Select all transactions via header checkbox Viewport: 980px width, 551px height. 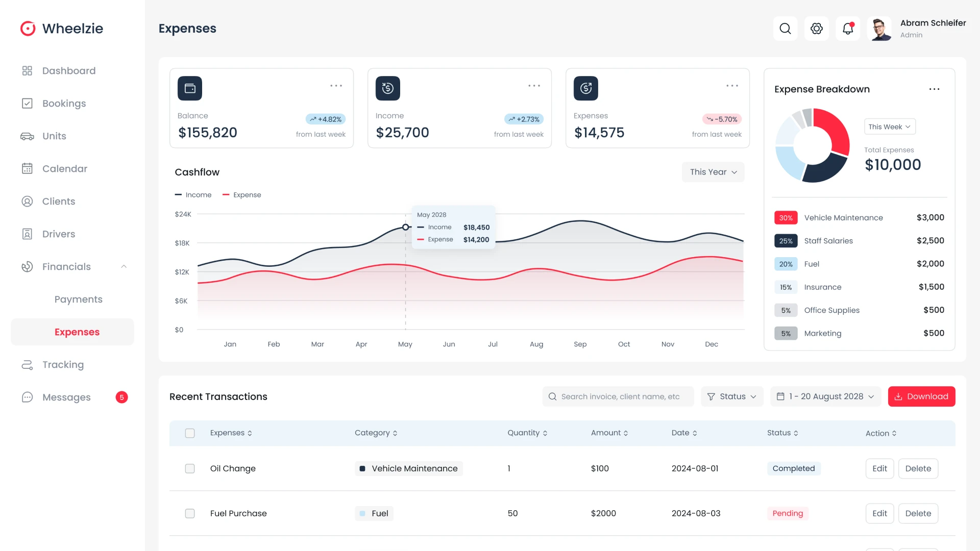click(x=190, y=433)
